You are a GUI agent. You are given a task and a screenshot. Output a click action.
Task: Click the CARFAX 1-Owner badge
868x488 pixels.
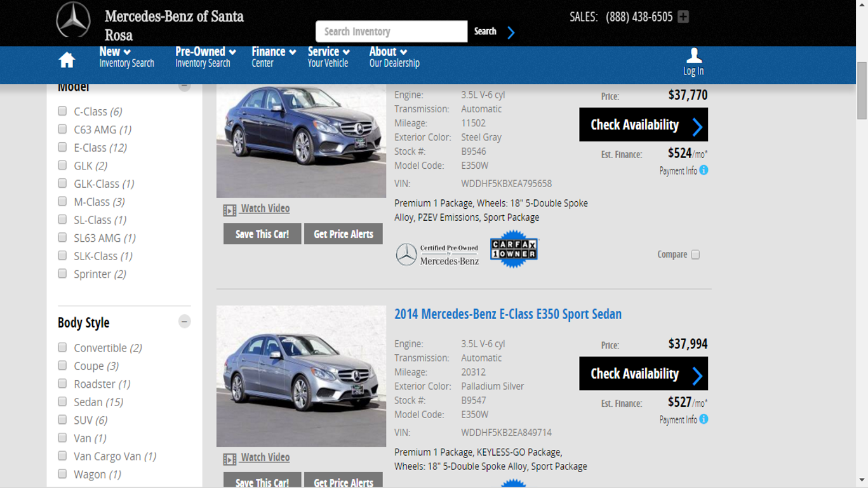(513, 249)
